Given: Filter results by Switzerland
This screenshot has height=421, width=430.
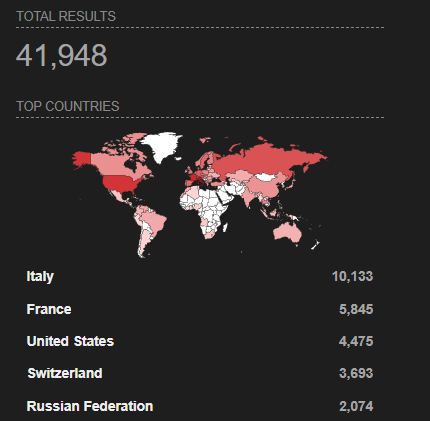Looking at the screenshot, I should click(65, 373).
